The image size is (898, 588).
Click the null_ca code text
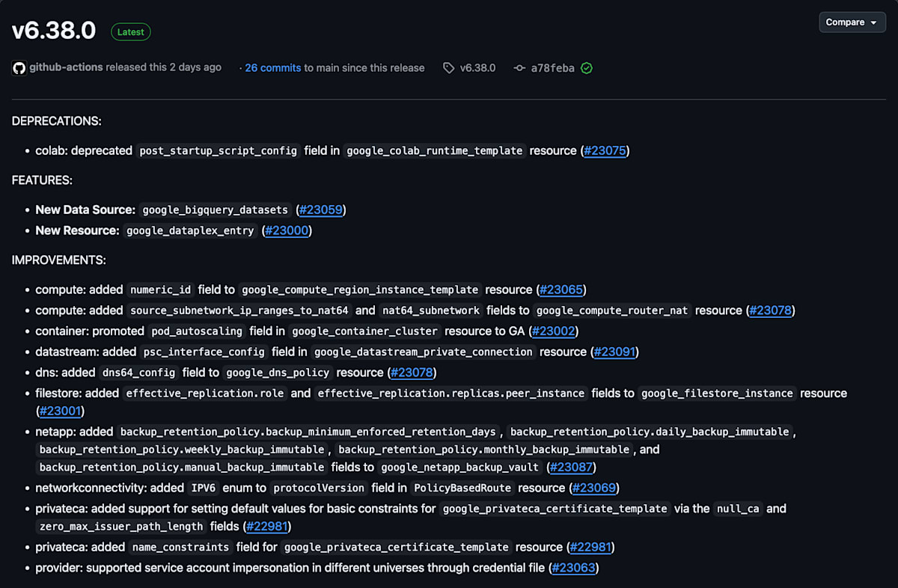click(x=738, y=509)
